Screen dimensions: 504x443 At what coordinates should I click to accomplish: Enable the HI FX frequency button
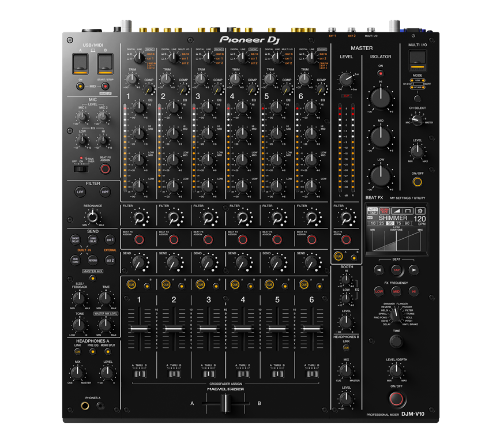(x=413, y=291)
